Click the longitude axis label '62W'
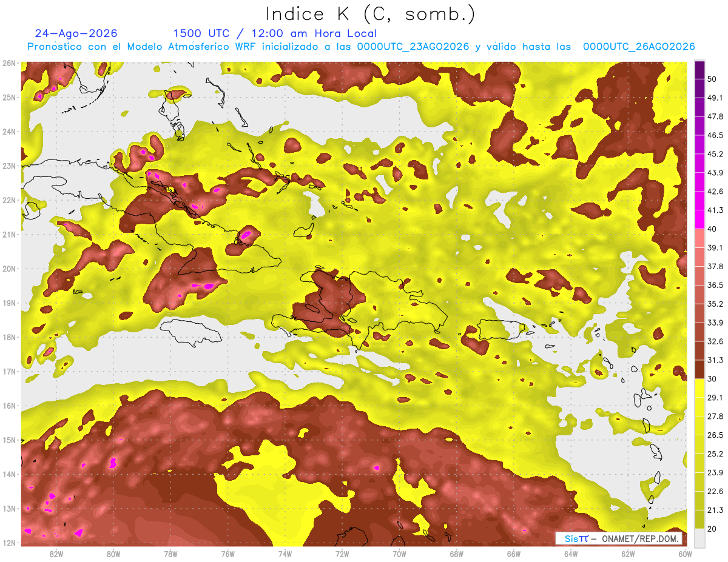 [629, 554]
